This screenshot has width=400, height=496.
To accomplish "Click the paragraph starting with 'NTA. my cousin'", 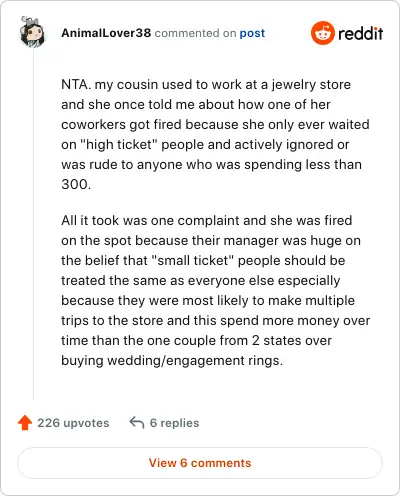I will click(215, 134).
